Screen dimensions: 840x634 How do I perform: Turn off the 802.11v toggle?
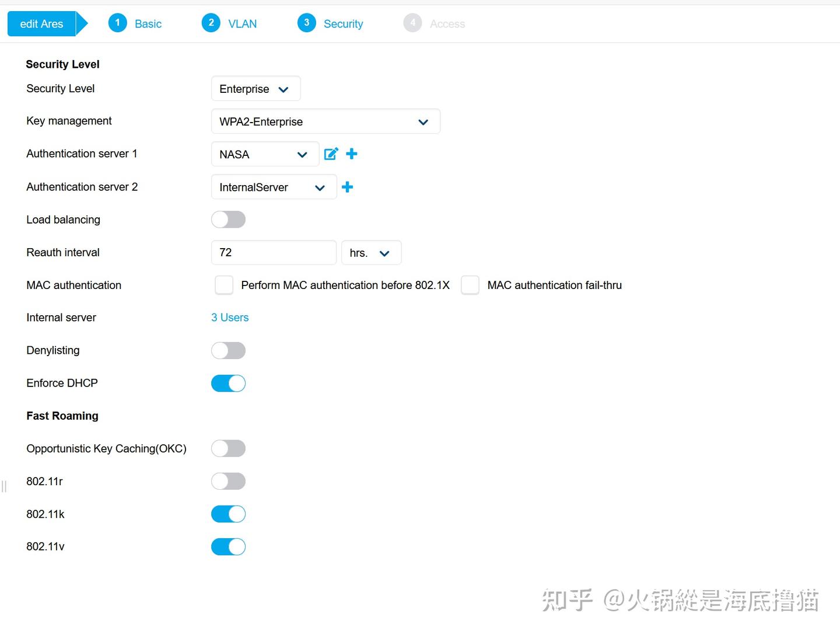(228, 546)
